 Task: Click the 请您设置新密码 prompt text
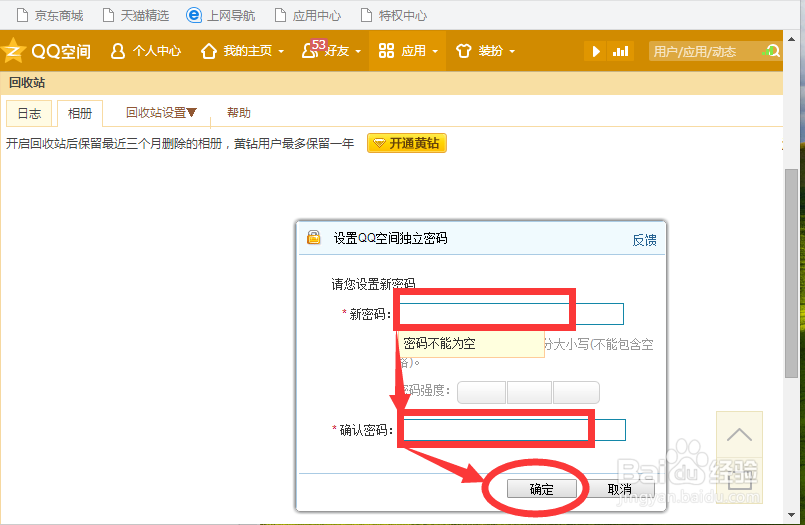pos(373,284)
